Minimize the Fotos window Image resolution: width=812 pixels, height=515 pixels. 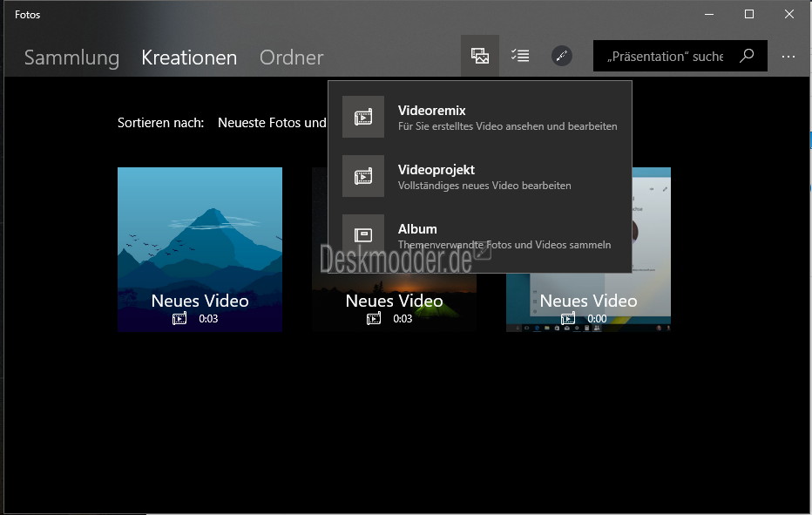tap(709, 15)
